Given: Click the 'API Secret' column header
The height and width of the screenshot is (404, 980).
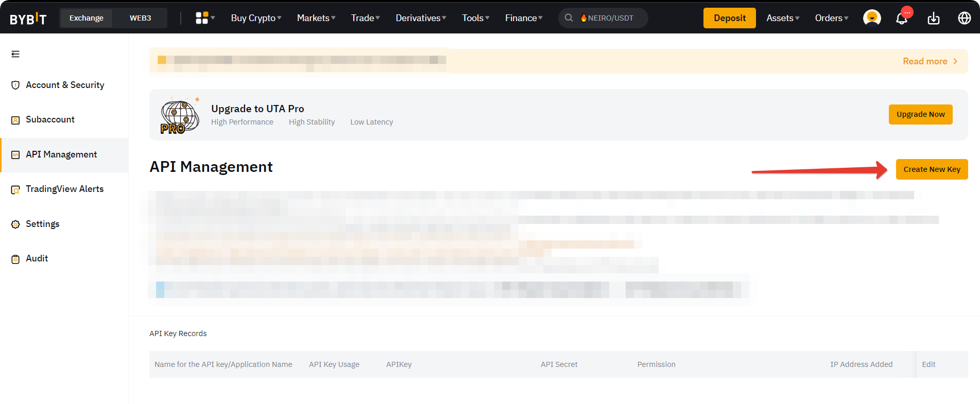Looking at the screenshot, I should (x=559, y=364).
